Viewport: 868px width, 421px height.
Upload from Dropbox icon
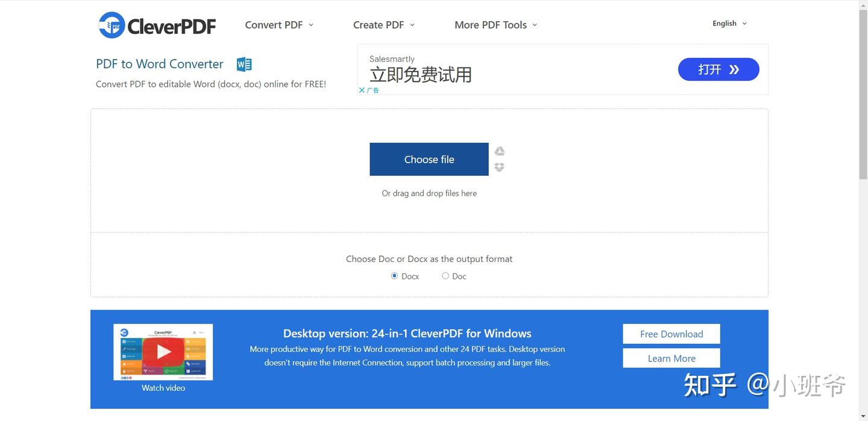(x=499, y=167)
